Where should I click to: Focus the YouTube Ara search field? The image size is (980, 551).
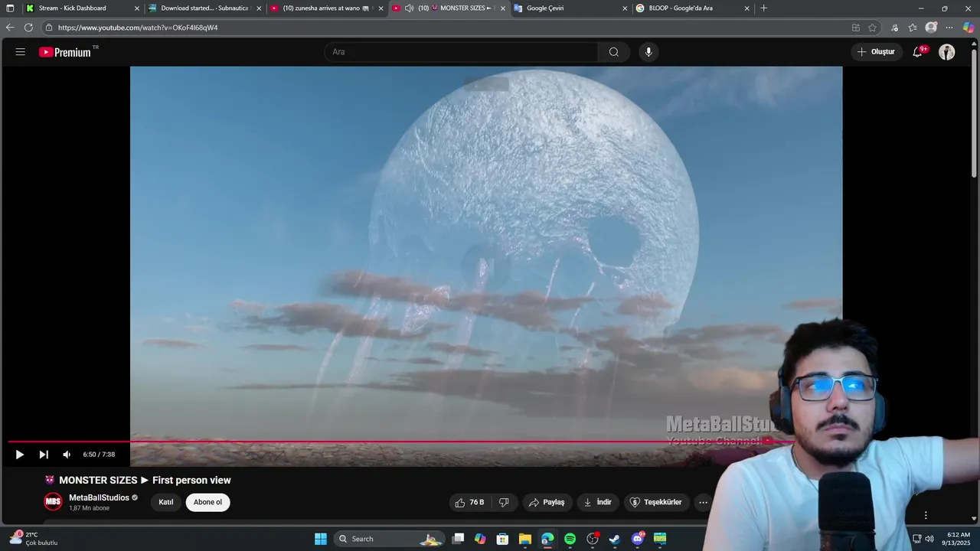[461, 52]
